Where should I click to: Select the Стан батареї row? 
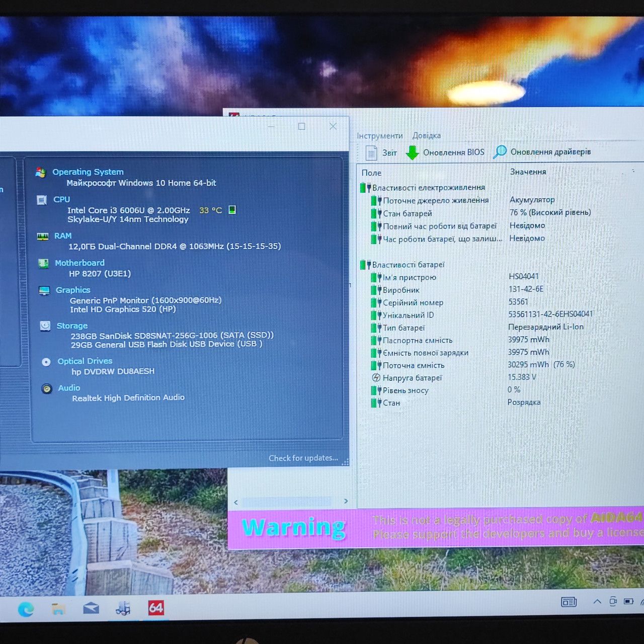(x=402, y=213)
